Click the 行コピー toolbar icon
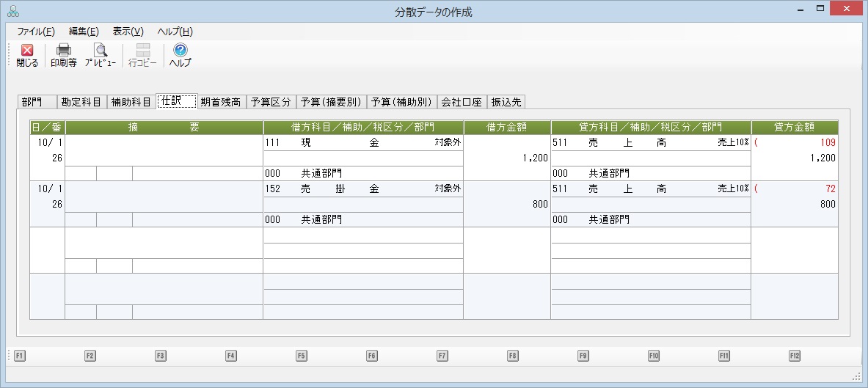Screen dimensions: 868x388 tap(143, 50)
